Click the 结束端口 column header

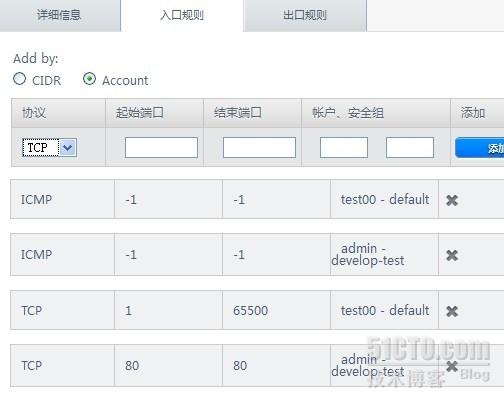tap(252, 113)
